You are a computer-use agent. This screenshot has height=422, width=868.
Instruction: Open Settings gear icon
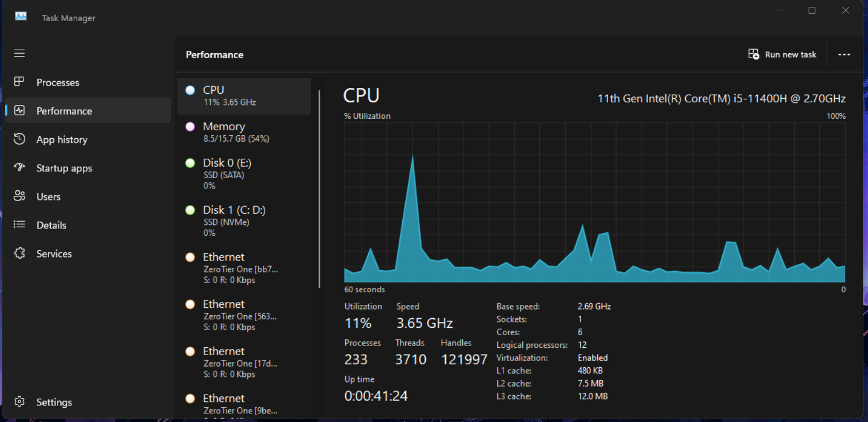tap(19, 401)
